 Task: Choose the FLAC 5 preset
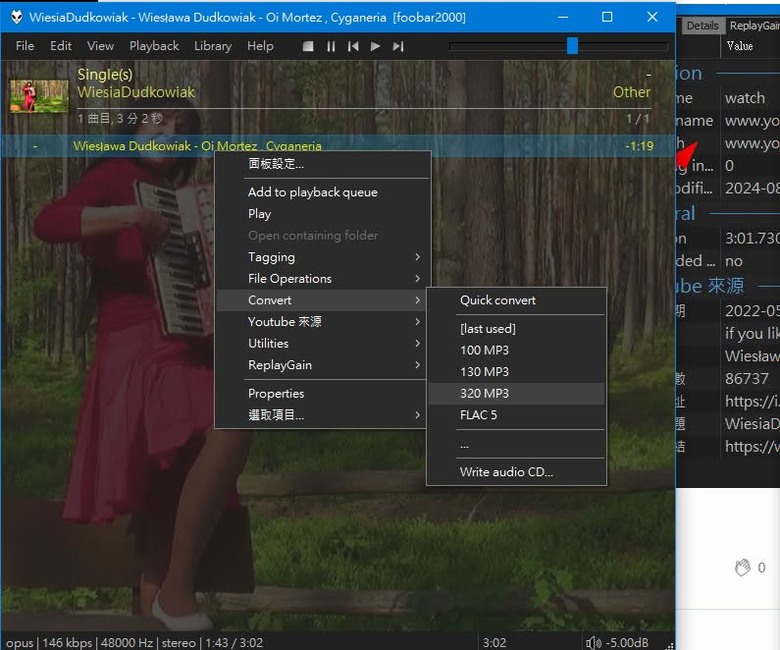tap(516, 415)
